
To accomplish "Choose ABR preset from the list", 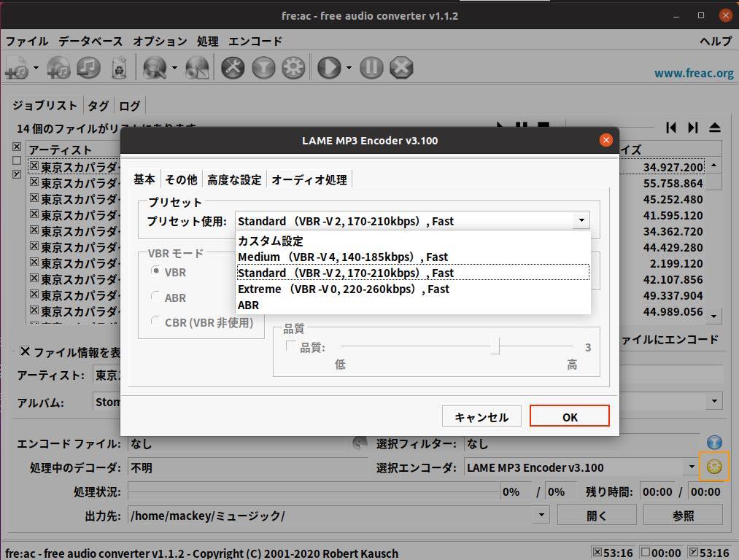I will coord(413,305).
